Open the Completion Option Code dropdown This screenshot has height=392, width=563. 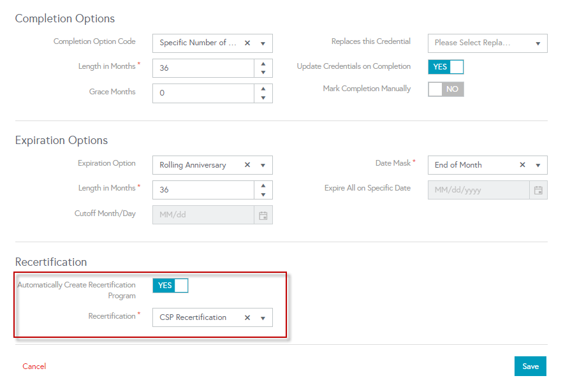[263, 43]
